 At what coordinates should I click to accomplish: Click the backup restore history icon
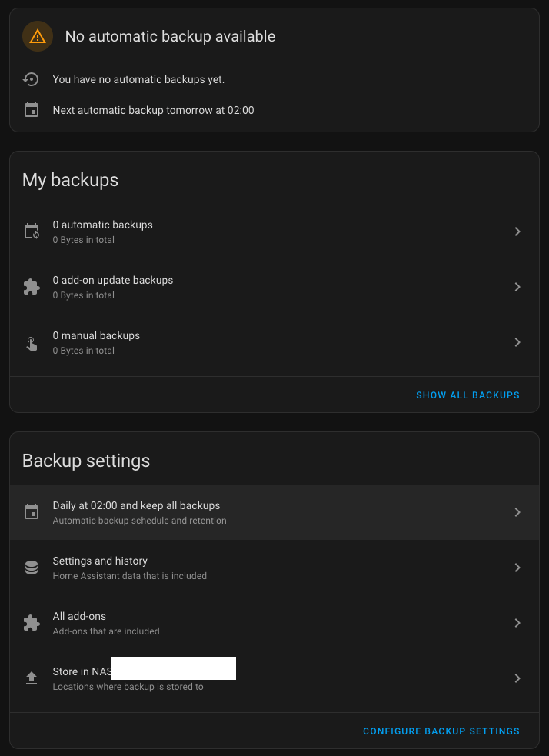pyautogui.click(x=32, y=79)
